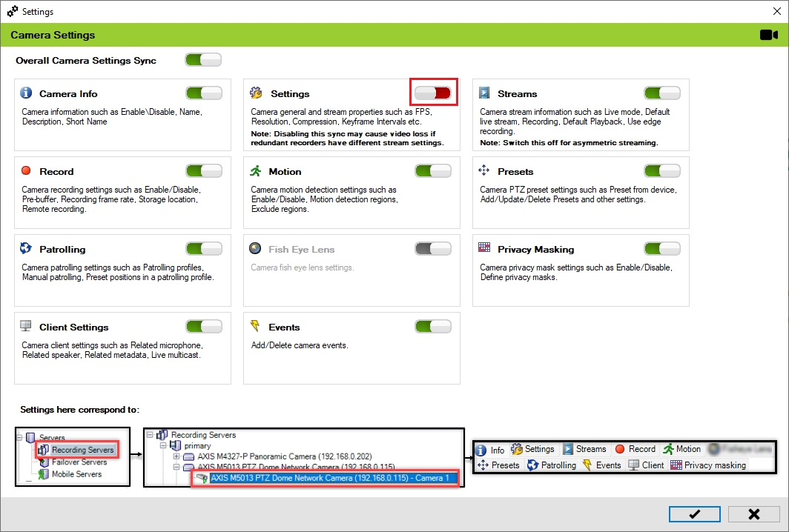Click the Motion running-man icon
This screenshot has width=789, height=532.
pyautogui.click(x=256, y=171)
